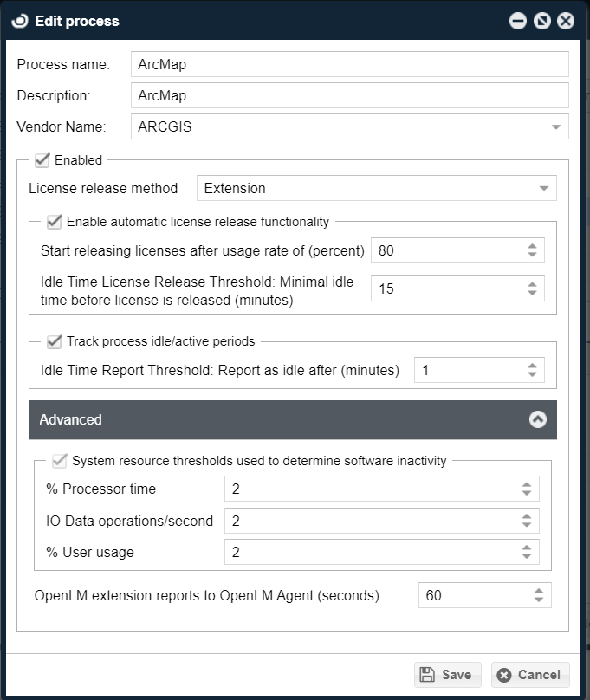
Task: Cancel editing the process
Action: [x=530, y=675]
